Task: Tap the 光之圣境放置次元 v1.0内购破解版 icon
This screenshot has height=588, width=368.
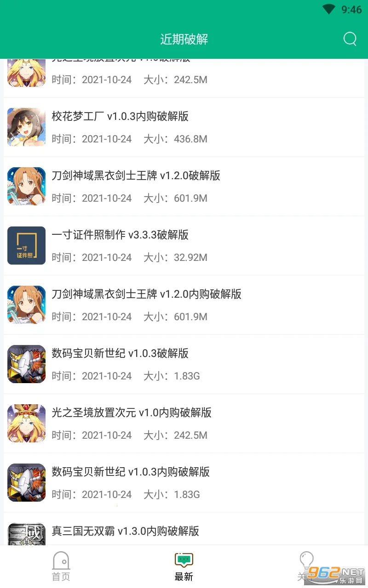Action: 27,423
